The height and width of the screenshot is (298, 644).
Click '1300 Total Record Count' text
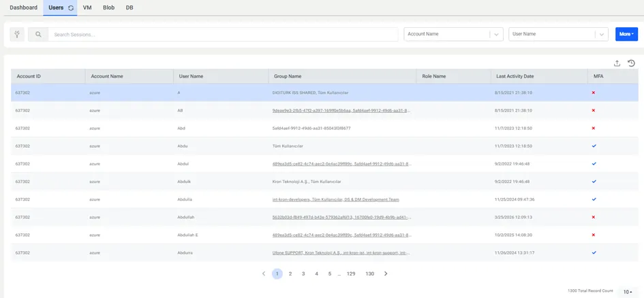pos(589,291)
